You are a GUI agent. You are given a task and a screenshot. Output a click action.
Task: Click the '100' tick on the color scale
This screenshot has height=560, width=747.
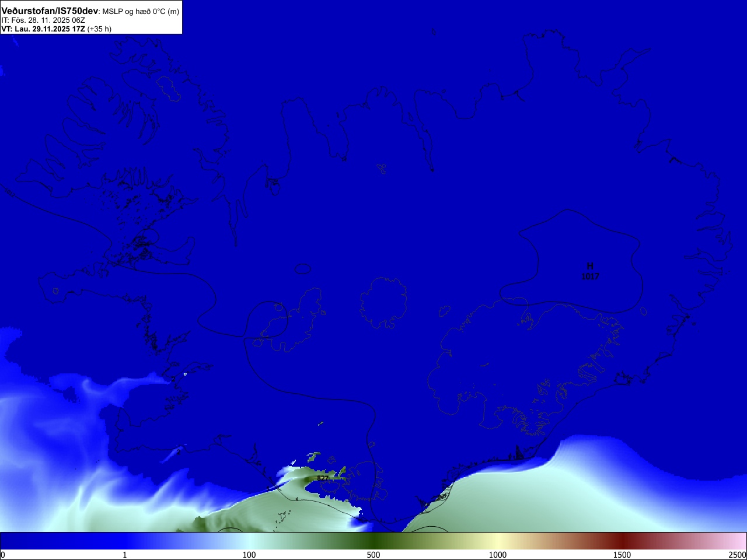[x=249, y=555]
